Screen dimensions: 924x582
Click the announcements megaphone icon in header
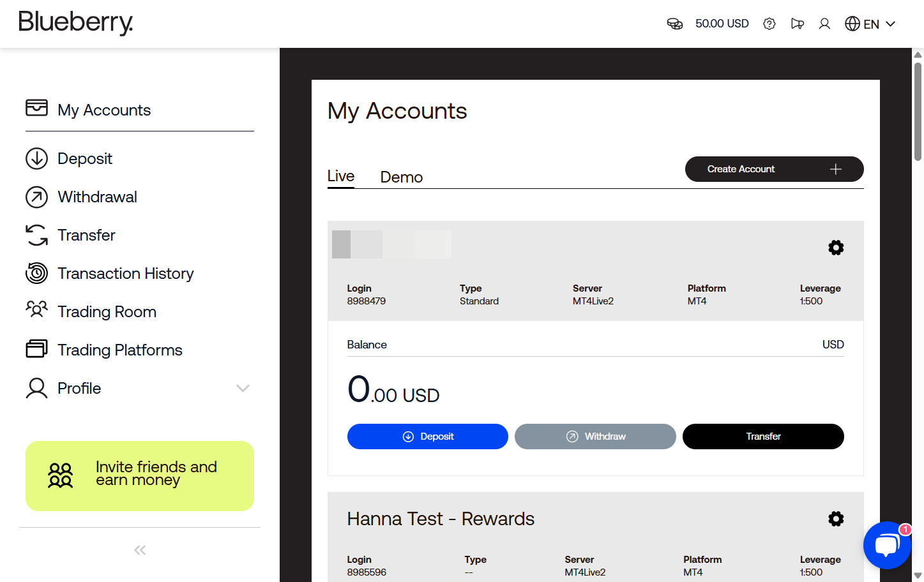click(798, 24)
